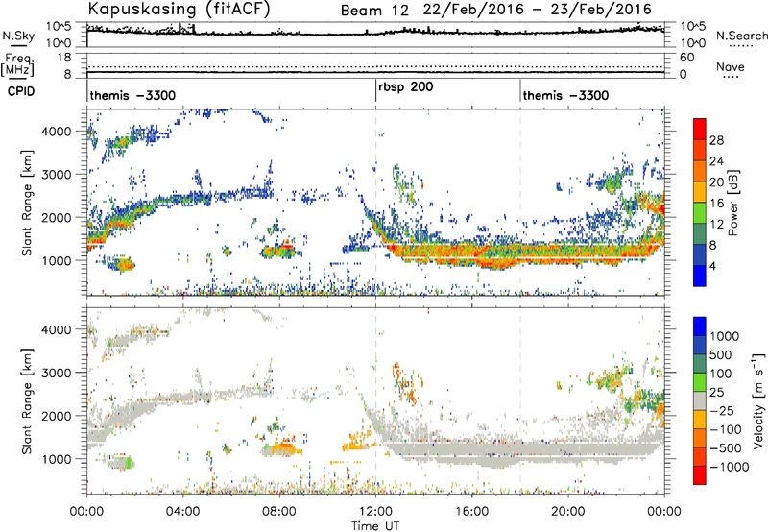Click the 'Slant Range [km]' label of power panel

pos(27,203)
